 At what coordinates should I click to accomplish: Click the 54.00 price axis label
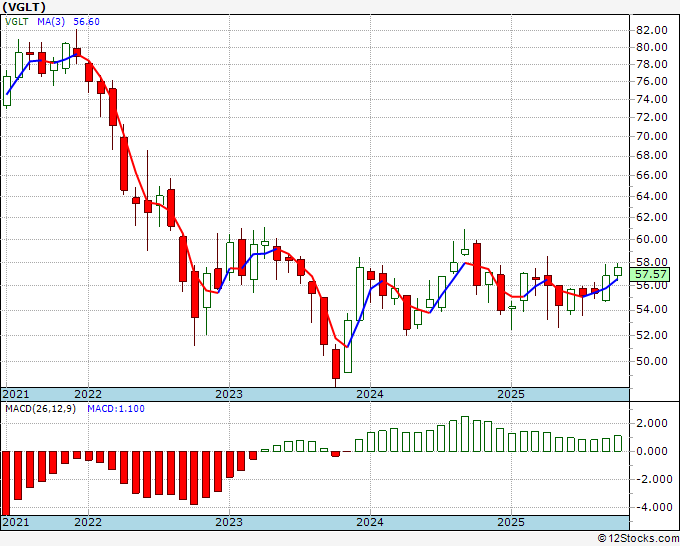651,309
